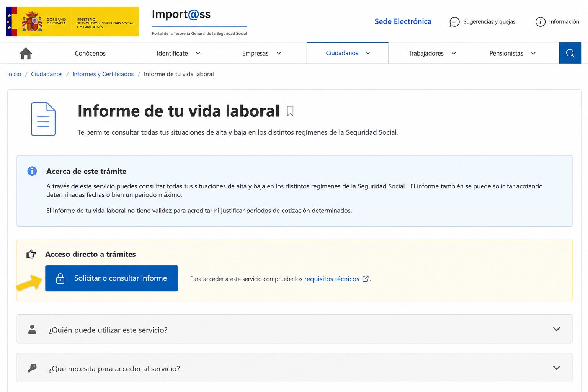Screen dimensions: 588x392
Task: Click the person icon in ¿Quién puede utilizar row
Action: [32, 330]
